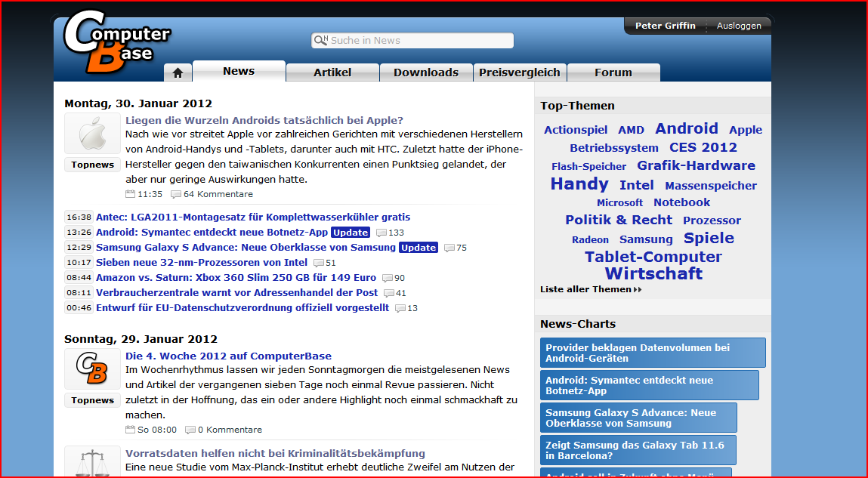Open the 64 Kommentare link
The height and width of the screenshot is (478, 868).
tap(218, 194)
